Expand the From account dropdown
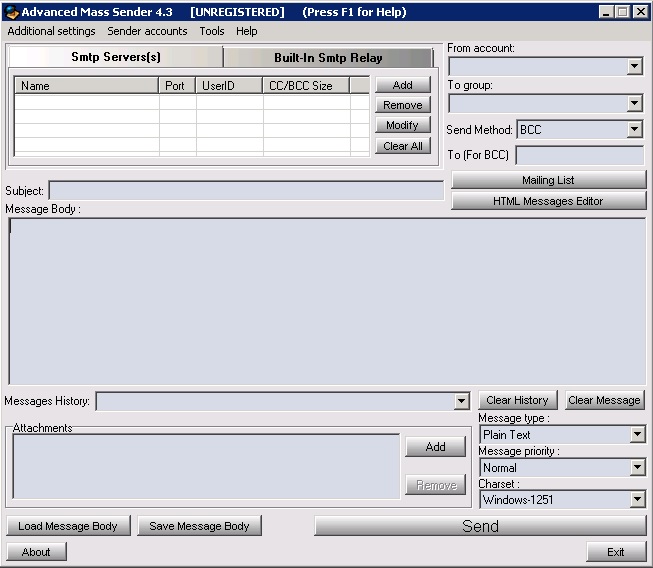The width and height of the screenshot is (653, 568). click(x=634, y=66)
